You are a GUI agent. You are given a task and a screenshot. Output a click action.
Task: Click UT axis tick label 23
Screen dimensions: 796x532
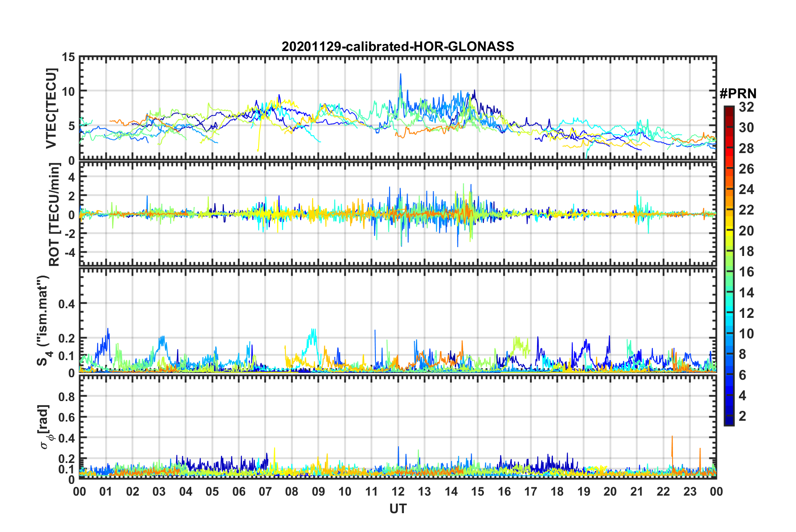point(690,491)
